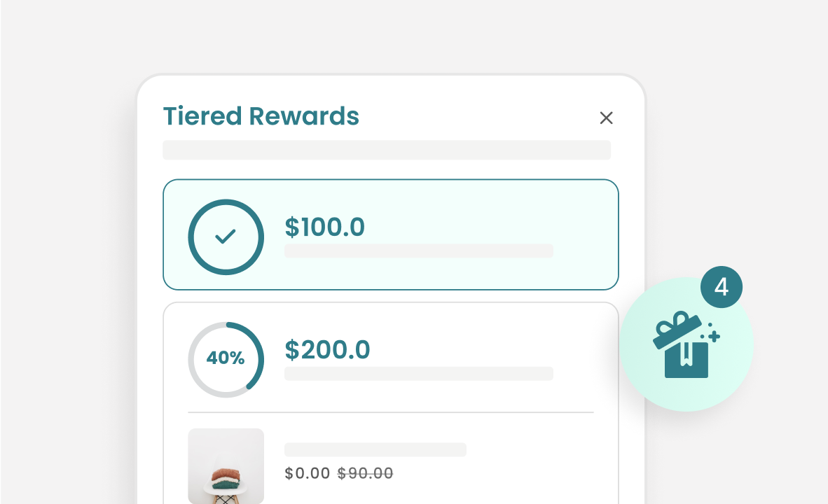Click the $0.00 reward price
The height and width of the screenshot is (504, 828).
click(307, 473)
